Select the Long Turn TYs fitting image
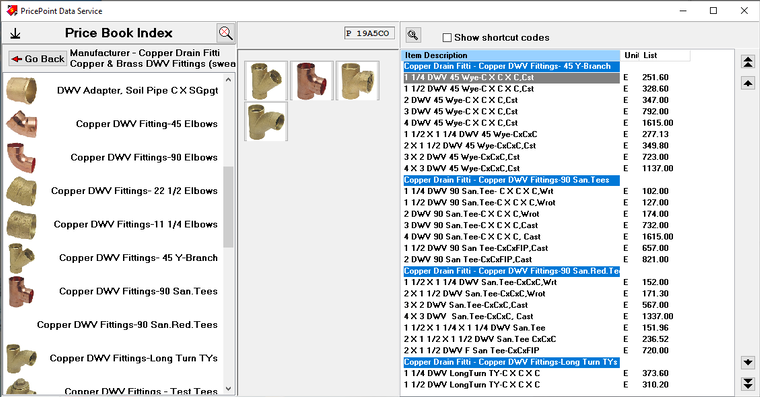The width and height of the screenshot is (760, 397). pos(21,358)
